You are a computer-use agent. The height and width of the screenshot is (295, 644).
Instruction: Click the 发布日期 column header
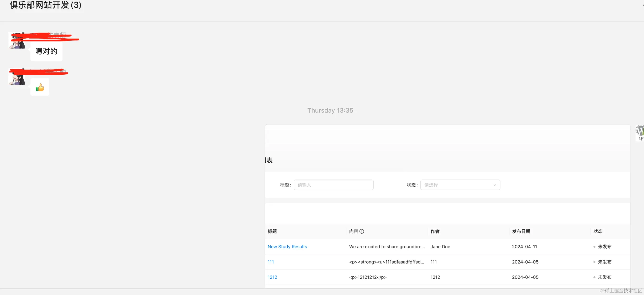point(521,231)
